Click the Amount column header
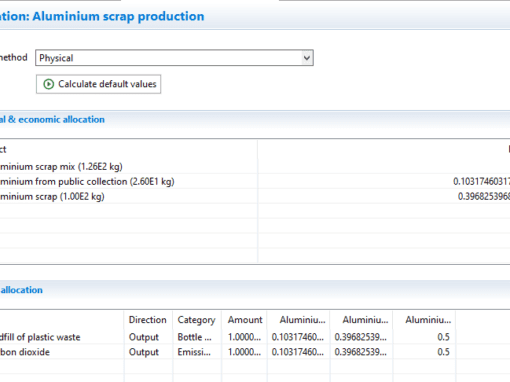This screenshot has width=510, height=382. click(245, 320)
